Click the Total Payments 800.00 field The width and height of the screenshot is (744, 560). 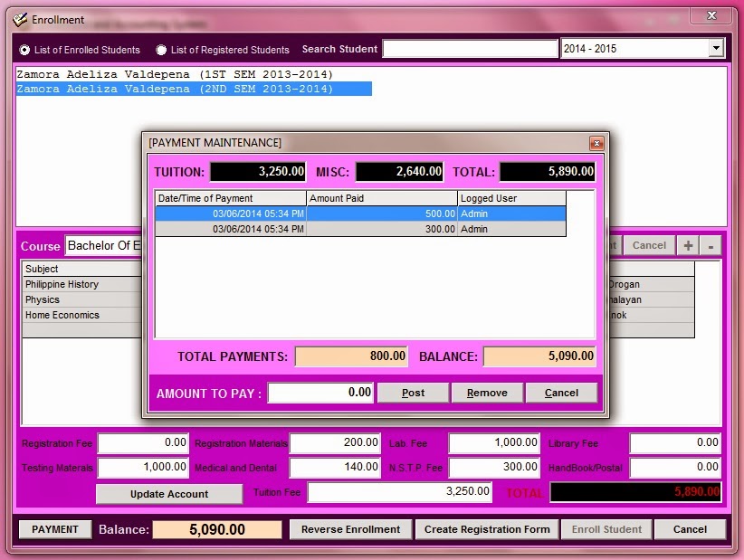351,356
